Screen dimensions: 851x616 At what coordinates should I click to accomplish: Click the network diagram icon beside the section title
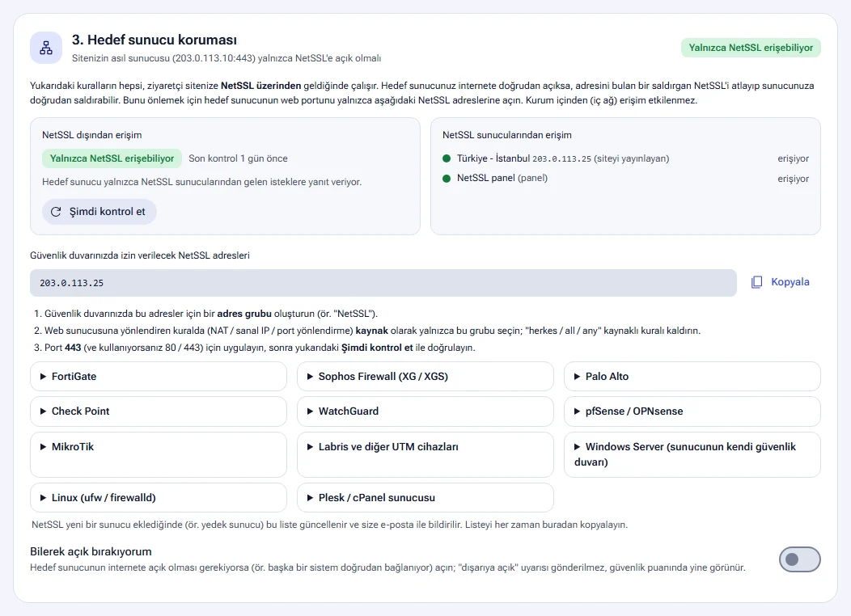46,48
